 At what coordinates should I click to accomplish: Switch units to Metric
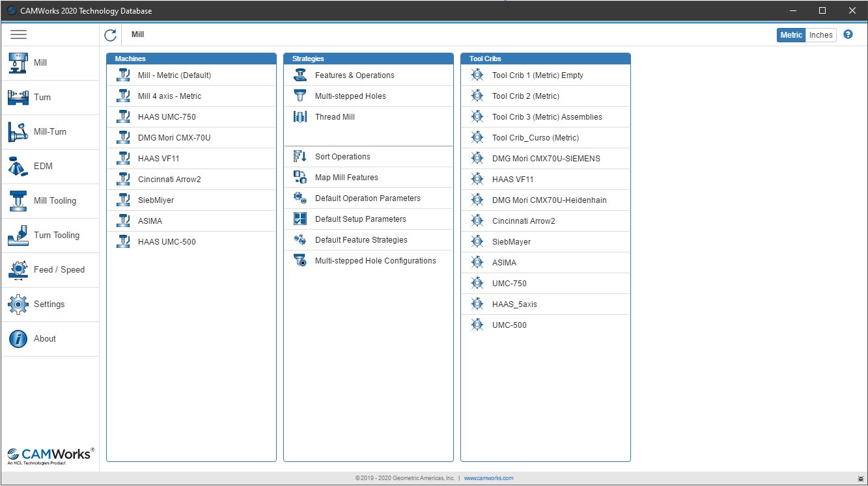click(791, 35)
